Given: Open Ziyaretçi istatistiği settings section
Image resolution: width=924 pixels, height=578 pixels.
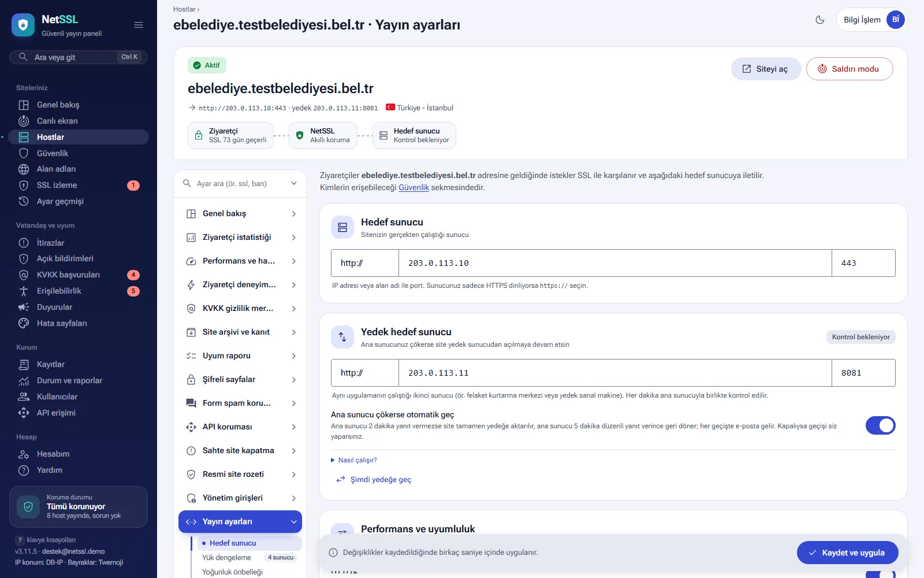Looking at the screenshot, I should point(240,238).
